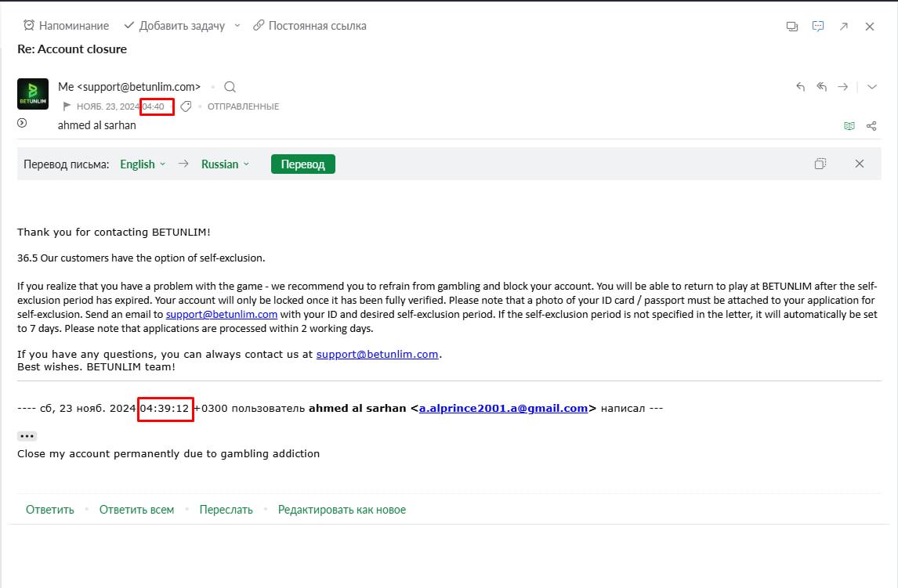Open the Добавить задачу dropdown arrow
The height and width of the screenshot is (588, 898).
pos(237,26)
